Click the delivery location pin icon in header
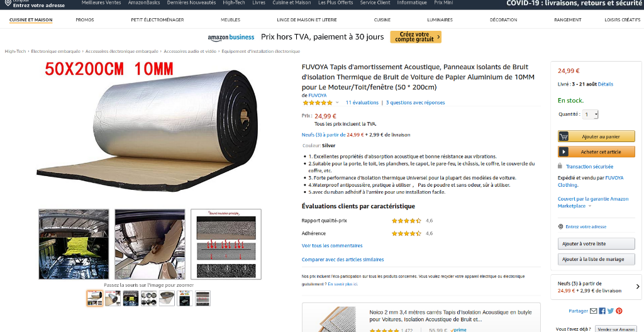 click(x=8, y=3)
